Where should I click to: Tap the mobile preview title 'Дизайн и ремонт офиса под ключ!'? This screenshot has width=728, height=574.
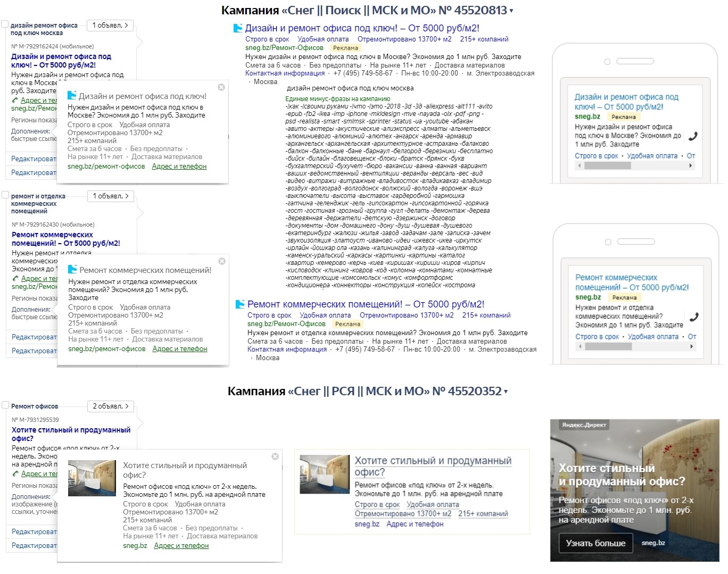click(x=626, y=102)
